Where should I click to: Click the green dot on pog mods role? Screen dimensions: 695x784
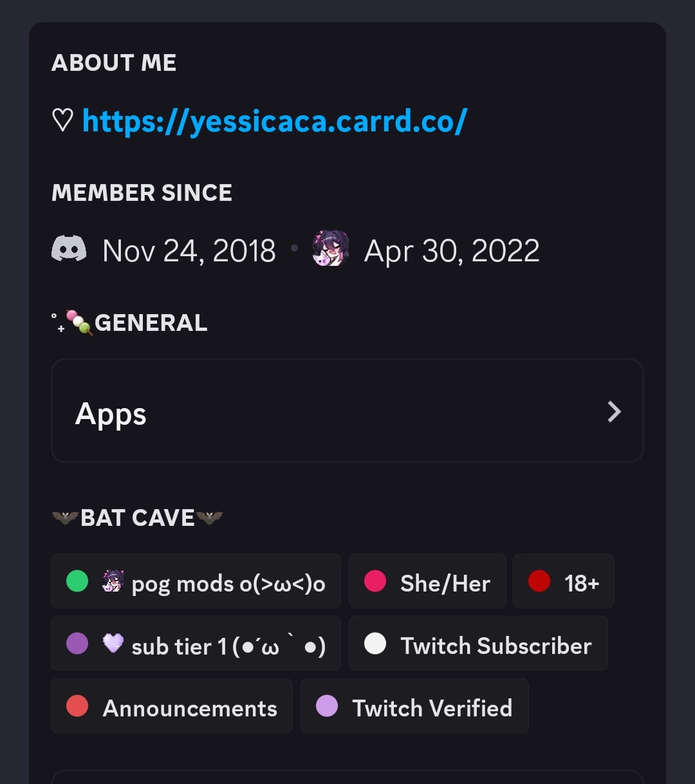77,581
